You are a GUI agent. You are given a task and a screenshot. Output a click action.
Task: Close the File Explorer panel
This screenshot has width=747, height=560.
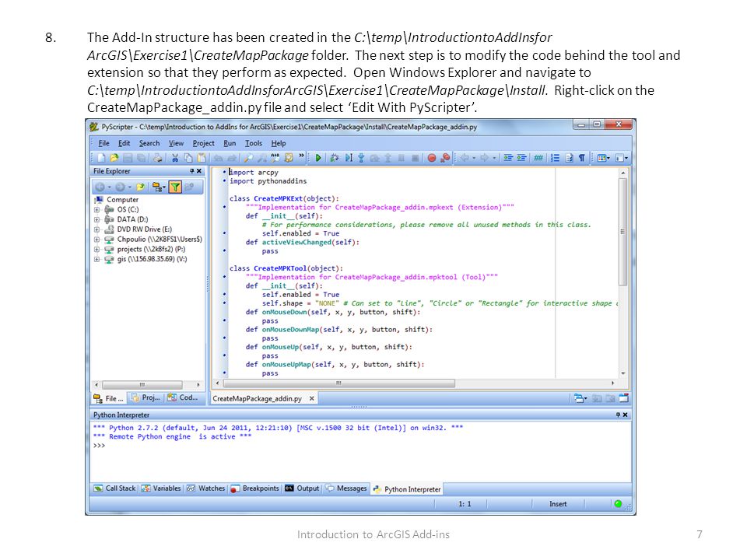[199, 171]
